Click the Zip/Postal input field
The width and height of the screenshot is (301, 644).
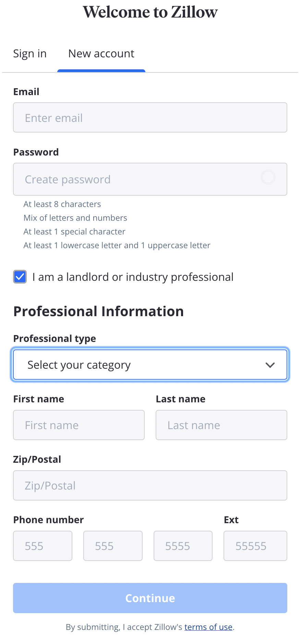pos(150,485)
